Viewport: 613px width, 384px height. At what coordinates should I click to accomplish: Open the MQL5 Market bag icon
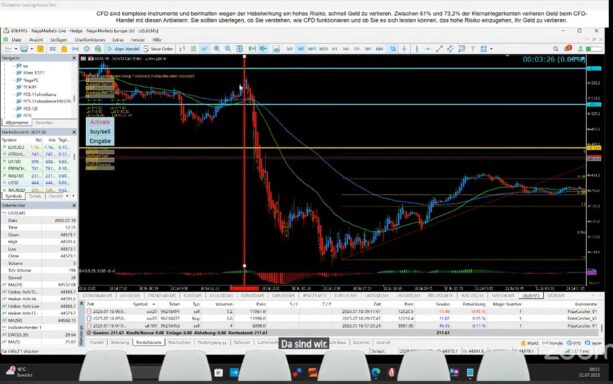(x=64, y=49)
